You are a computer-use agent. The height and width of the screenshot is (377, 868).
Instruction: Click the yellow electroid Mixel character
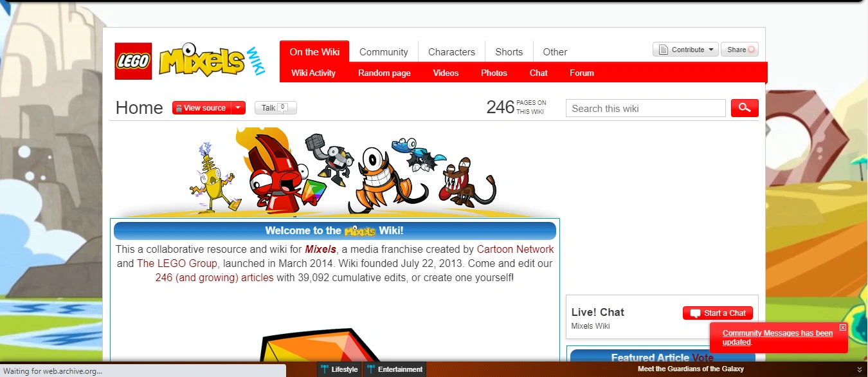pos(214,176)
